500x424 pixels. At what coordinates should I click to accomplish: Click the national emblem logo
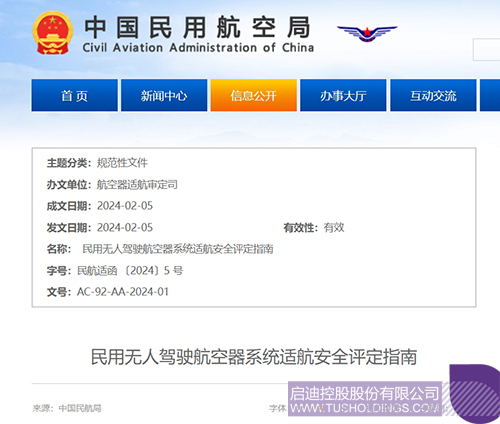click(x=53, y=33)
